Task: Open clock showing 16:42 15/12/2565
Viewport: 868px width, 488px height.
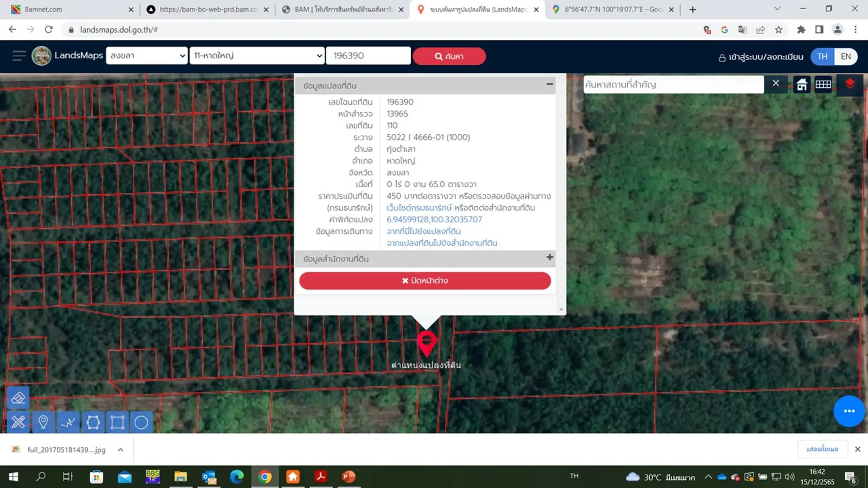Action: (x=817, y=477)
